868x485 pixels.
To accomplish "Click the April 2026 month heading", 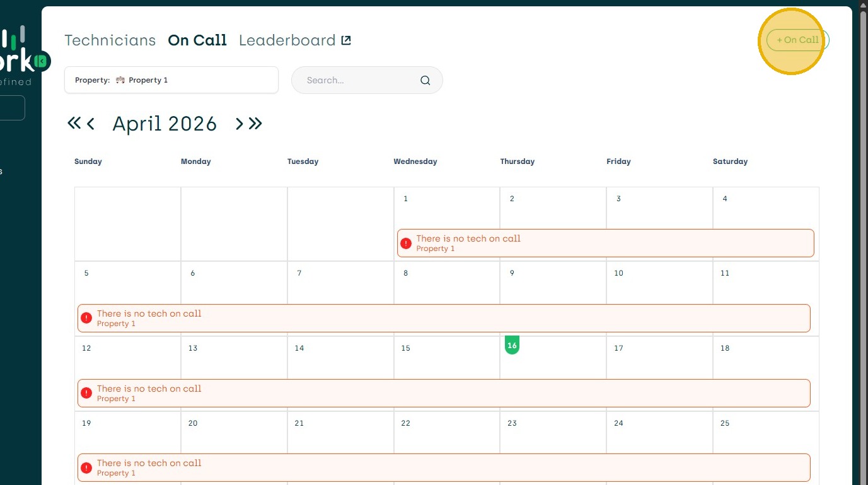I will 165,124.
